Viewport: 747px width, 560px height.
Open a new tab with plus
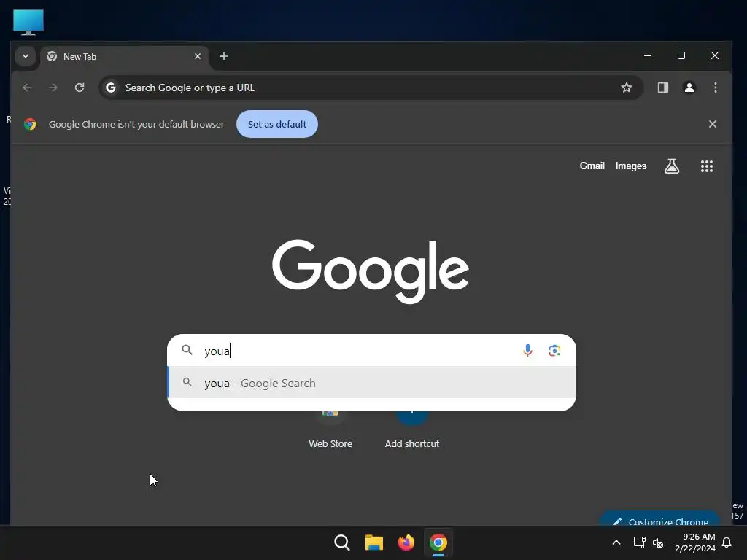click(x=223, y=56)
